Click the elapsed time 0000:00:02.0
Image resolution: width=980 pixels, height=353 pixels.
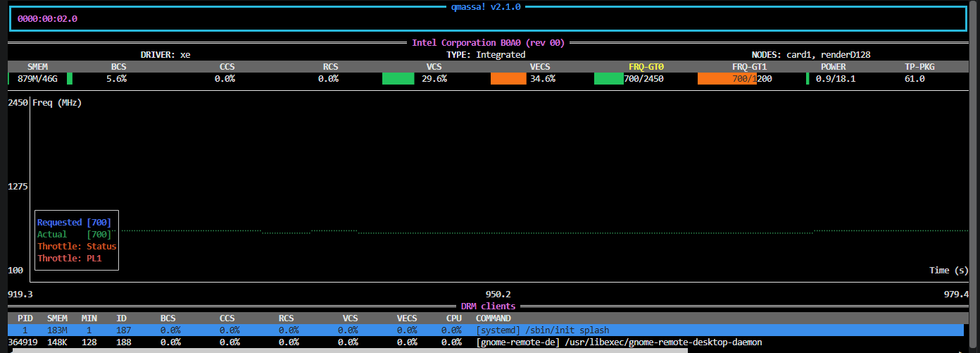pos(47,19)
